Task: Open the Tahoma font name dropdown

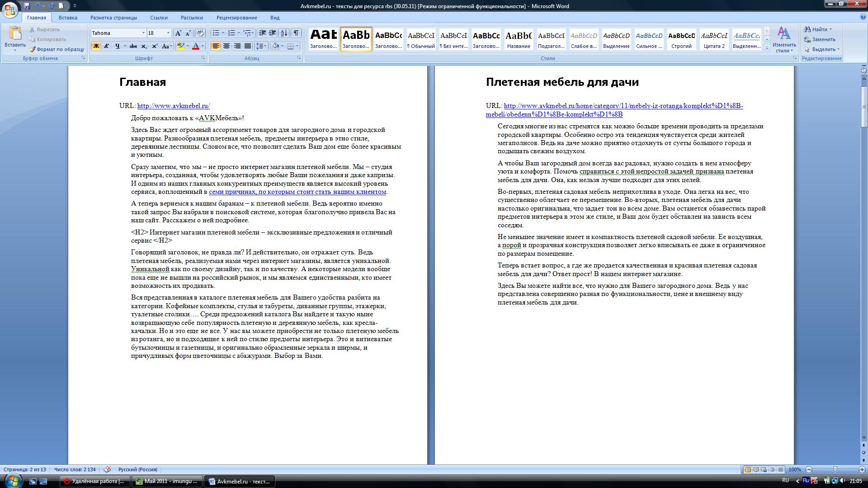Action: [143, 33]
